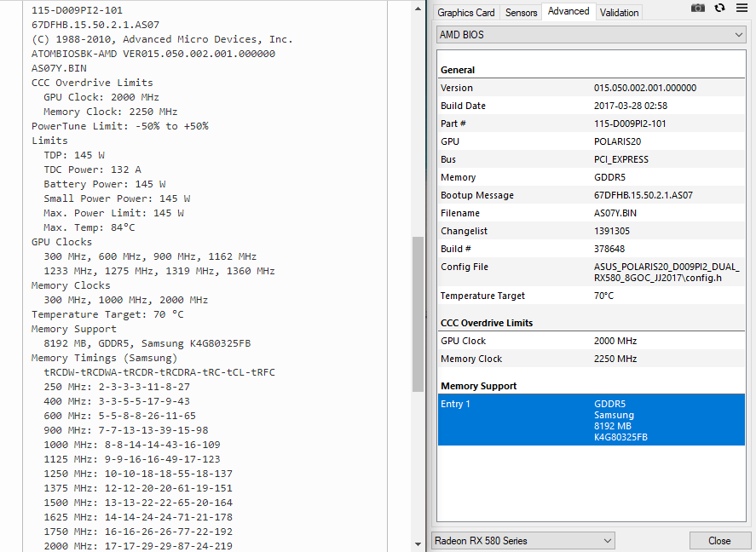
Task: Click the Part # value 115-D009PI2-101
Action: pyautogui.click(x=630, y=124)
